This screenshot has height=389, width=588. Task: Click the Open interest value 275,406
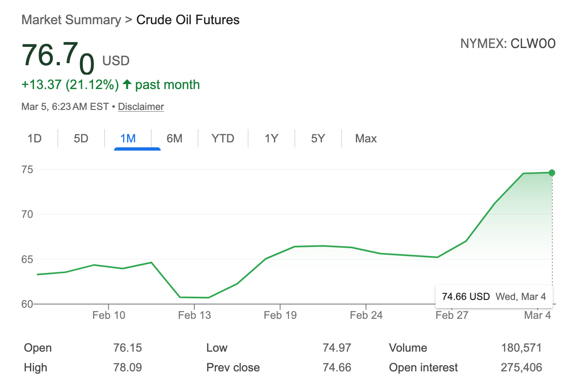coord(521,367)
